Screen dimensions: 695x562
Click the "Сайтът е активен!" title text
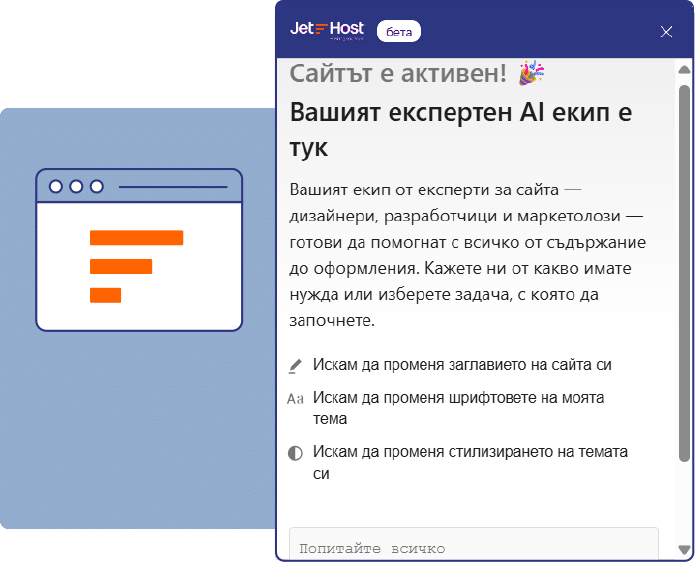pos(399,73)
